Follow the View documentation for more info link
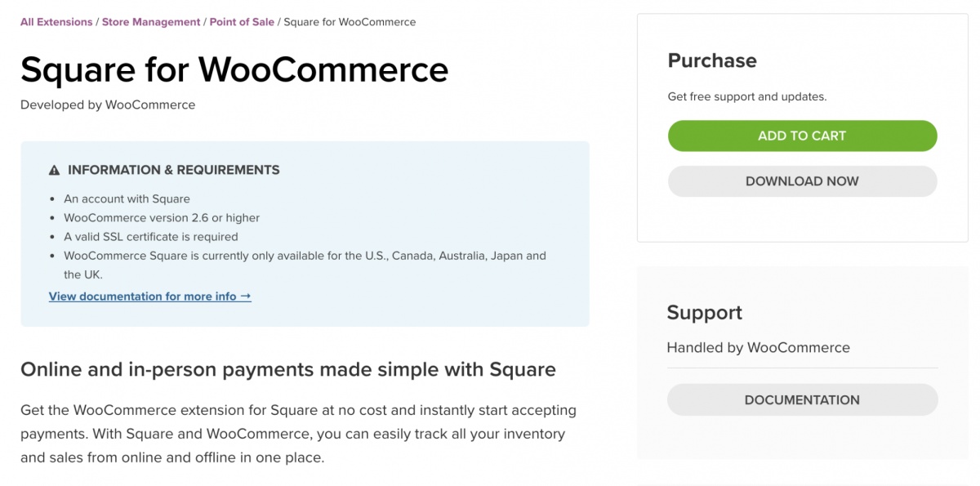This screenshot has width=980, height=486. pyautogui.click(x=149, y=297)
